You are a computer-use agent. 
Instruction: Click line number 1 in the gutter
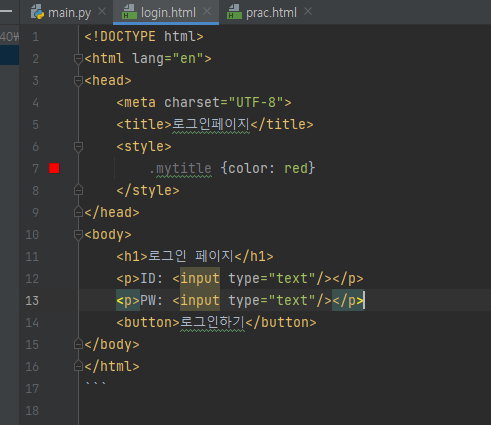coord(36,37)
